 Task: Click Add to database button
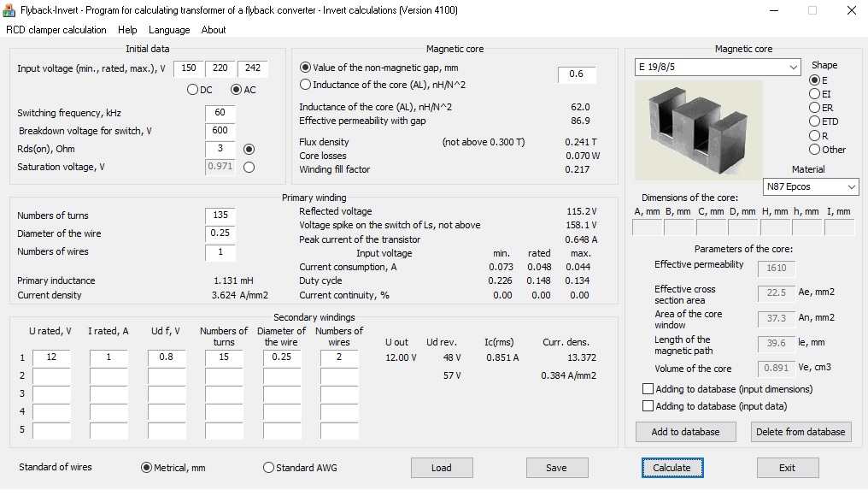click(685, 432)
